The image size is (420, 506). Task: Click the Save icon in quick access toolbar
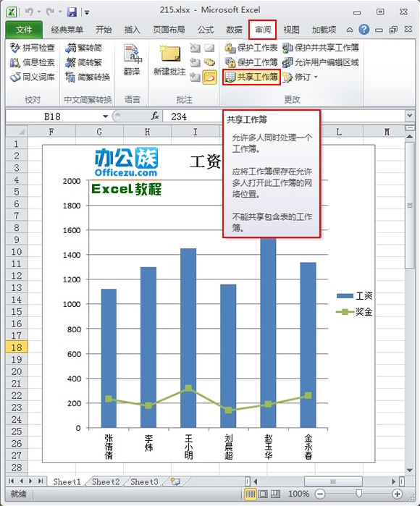(x=72, y=12)
